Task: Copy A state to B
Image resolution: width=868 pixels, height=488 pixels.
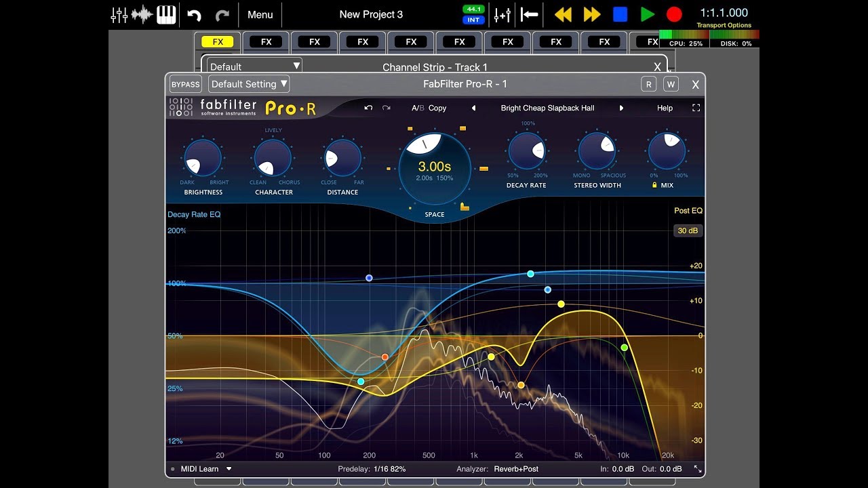Action: click(x=437, y=108)
